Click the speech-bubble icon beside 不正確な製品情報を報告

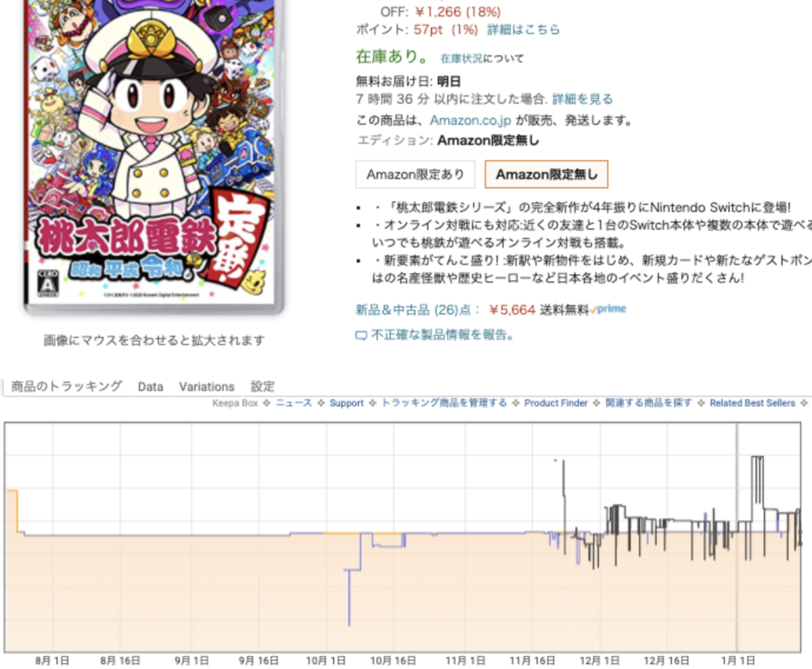point(361,334)
